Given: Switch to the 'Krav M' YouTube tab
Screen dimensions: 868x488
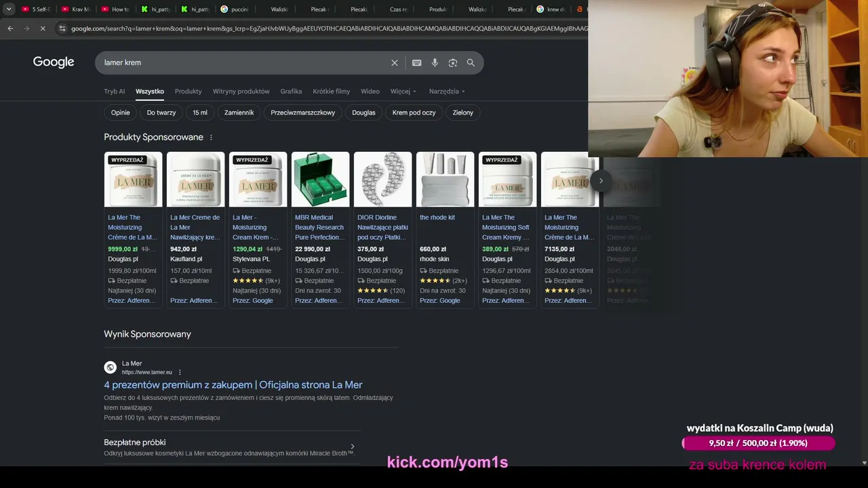Looking at the screenshot, I should 76,9.
